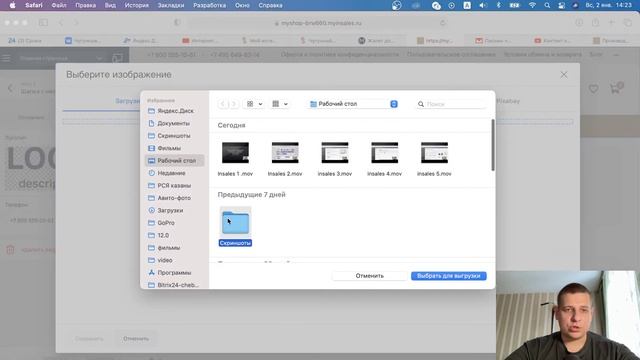Open the shopping cart icon

click(x=616, y=87)
